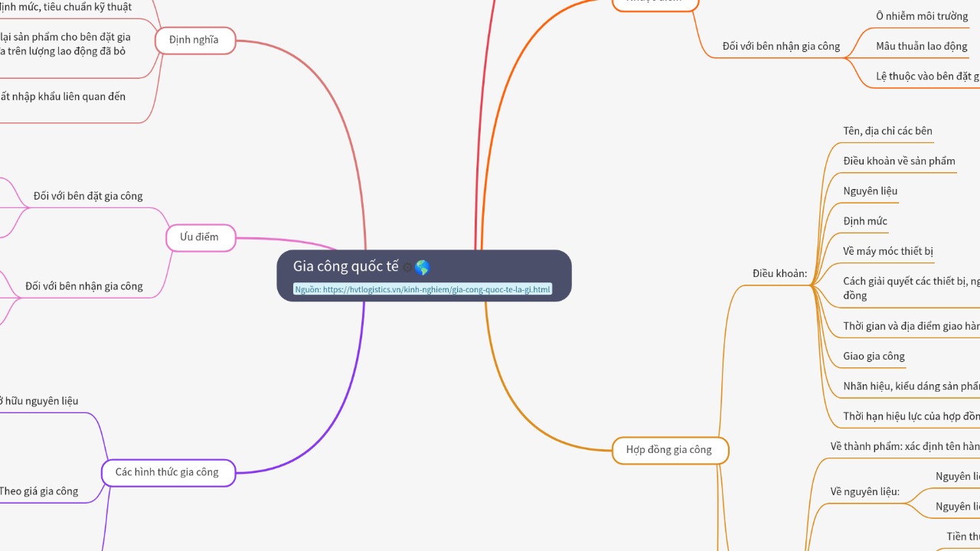Click the Cách giải quyết các thiết bị node
The width and height of the screenshot is (980, 551).
911,289
